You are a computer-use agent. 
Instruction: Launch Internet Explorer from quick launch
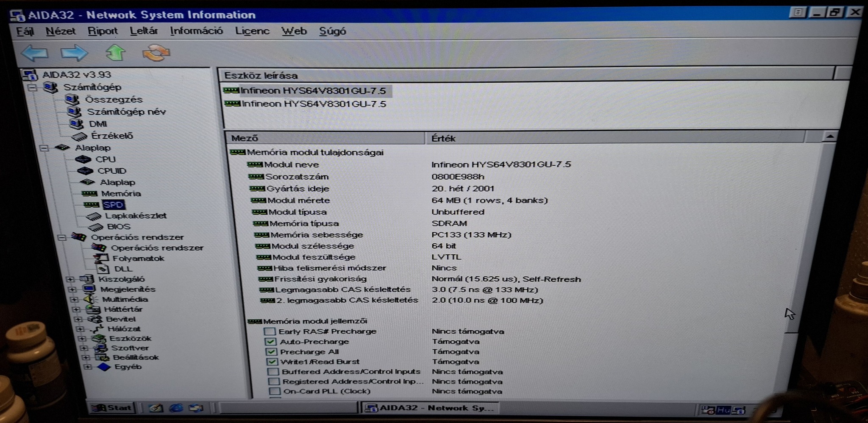point(176,408)
